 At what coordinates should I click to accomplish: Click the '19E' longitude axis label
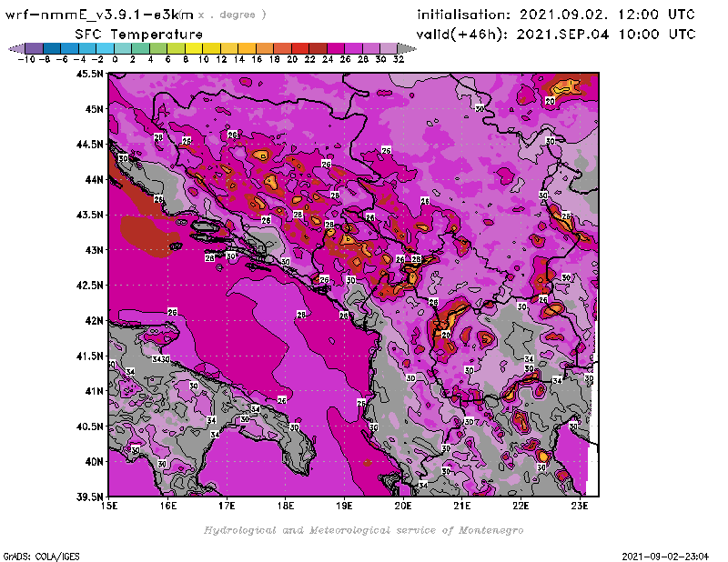tap(344, 506)
